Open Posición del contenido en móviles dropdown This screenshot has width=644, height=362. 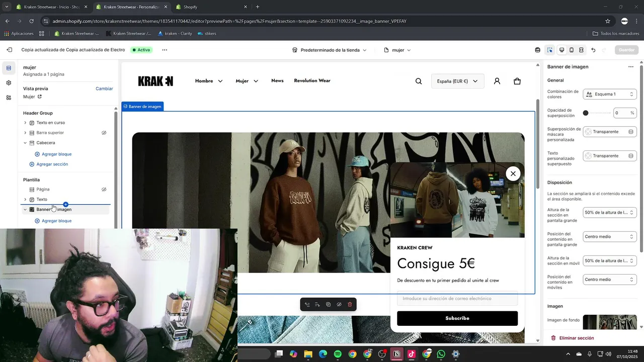click(x=610, y=280)
